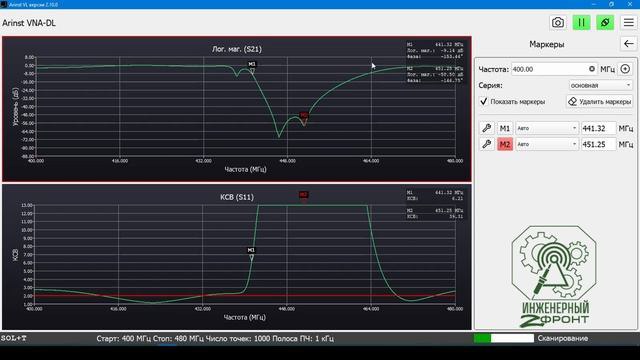The image size is (640, 360).
Task: Toggle the green device connection icon
Action: [x=605, y=22]
